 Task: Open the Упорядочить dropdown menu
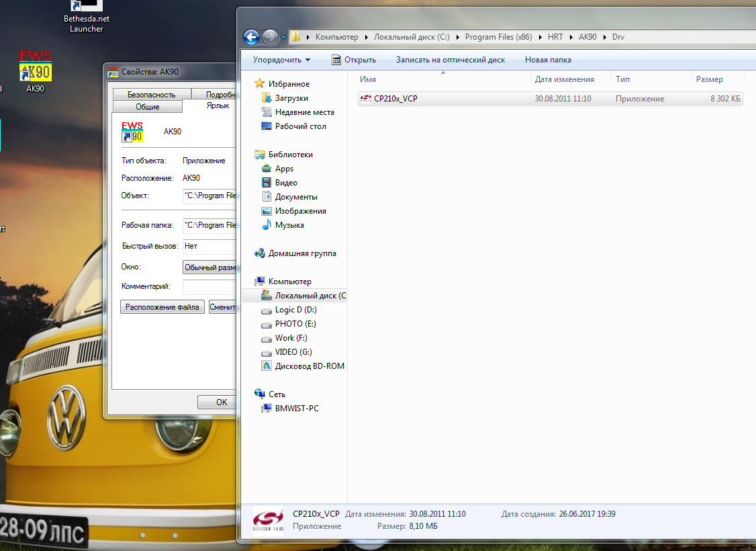(281, 60)
